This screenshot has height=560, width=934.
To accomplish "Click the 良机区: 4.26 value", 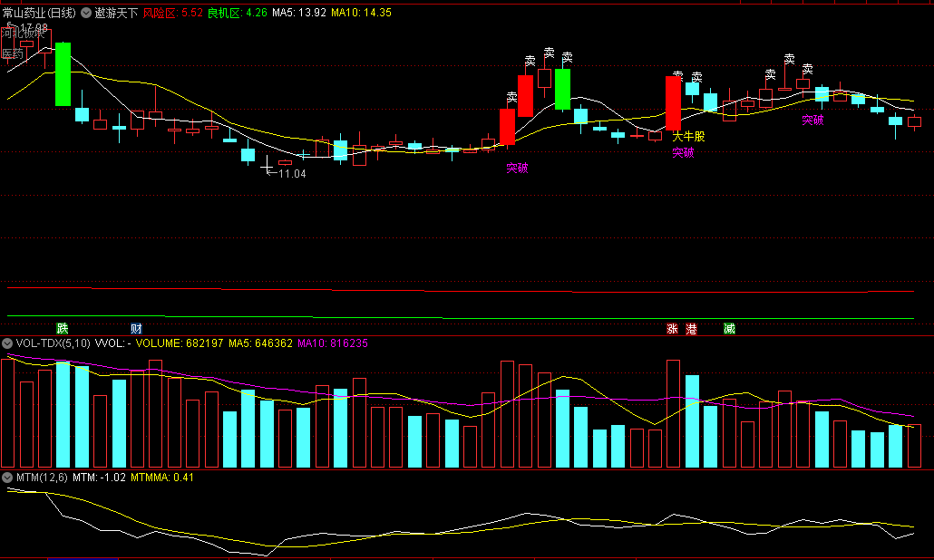I will coord(237,13).
